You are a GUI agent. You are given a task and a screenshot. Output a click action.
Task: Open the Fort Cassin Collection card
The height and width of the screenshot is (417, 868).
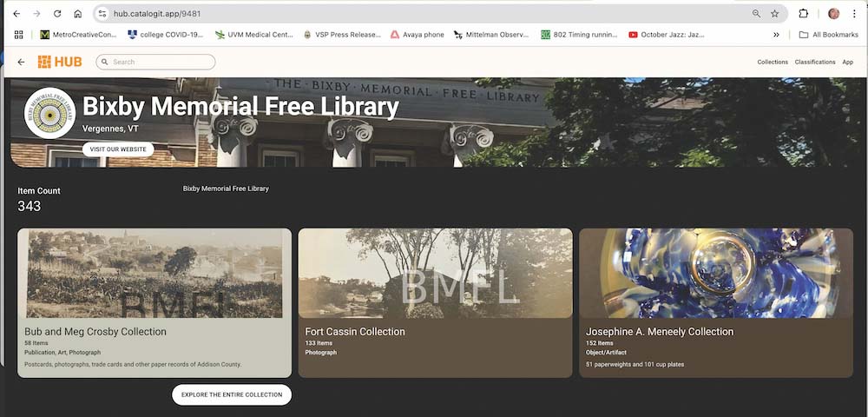(435, 302)
